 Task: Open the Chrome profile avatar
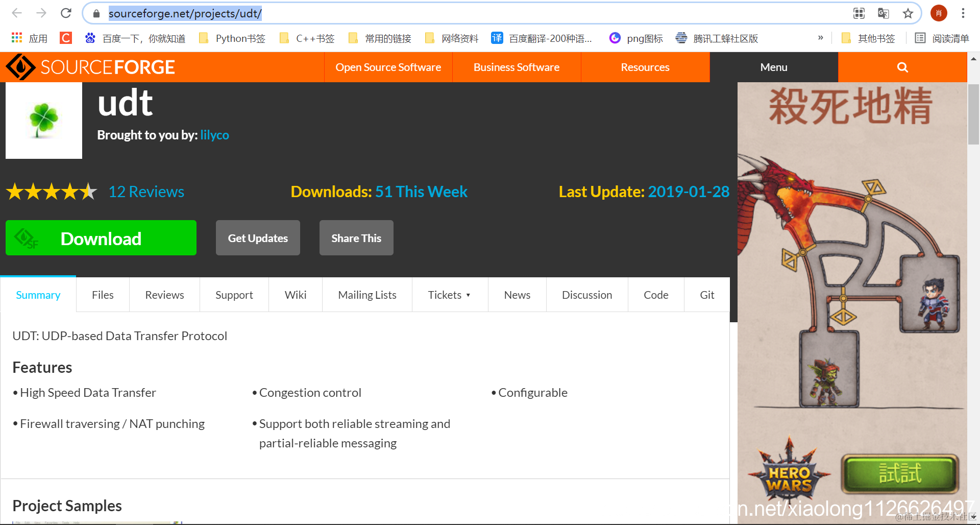(x=939, y=13)
